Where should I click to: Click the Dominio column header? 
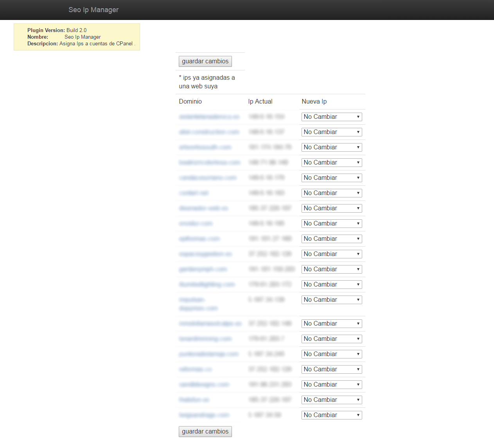190,102
